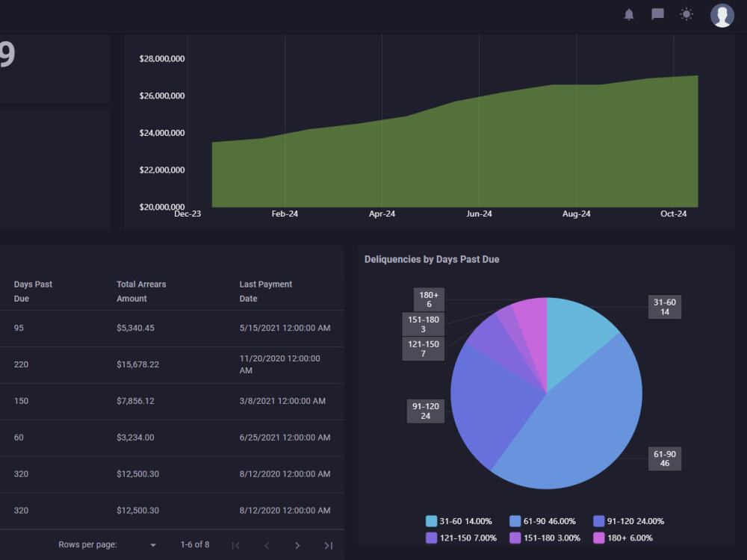Click the 6/25/2021 last payment date
This screenshot has width=747, height=560.
click(x=285, y=438)
